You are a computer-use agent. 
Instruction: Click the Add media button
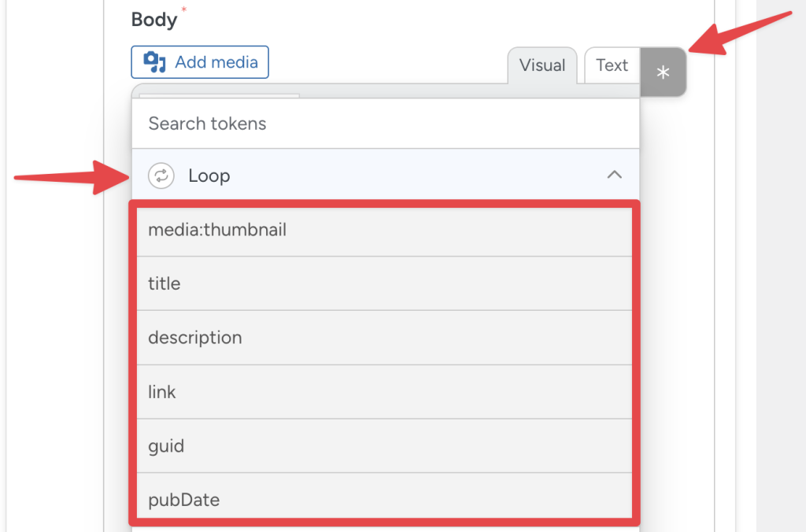click(199, 61)
